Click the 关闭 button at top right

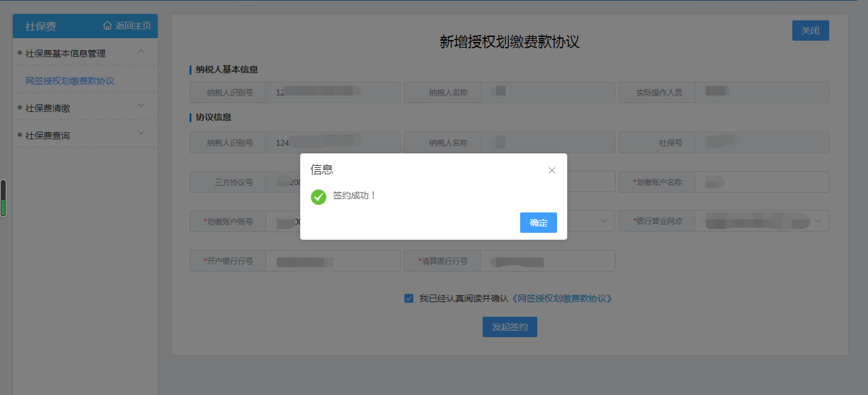click(x=810, y=30)
